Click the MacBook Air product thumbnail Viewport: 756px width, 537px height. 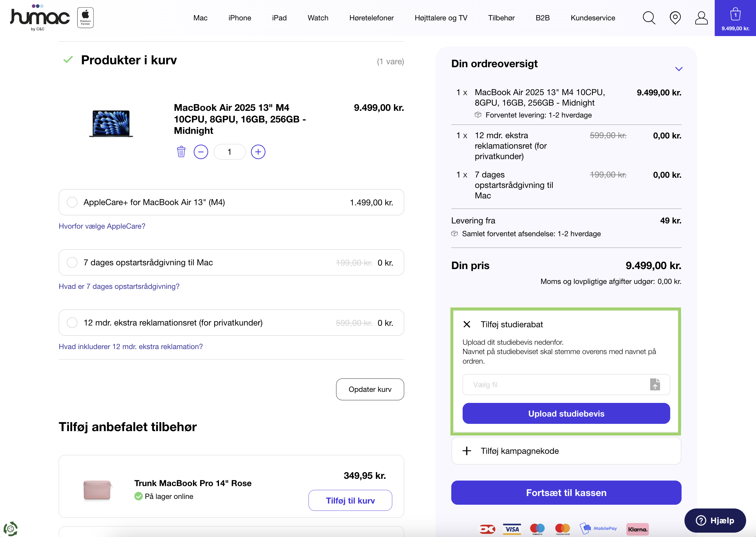(x=111, y=124)
